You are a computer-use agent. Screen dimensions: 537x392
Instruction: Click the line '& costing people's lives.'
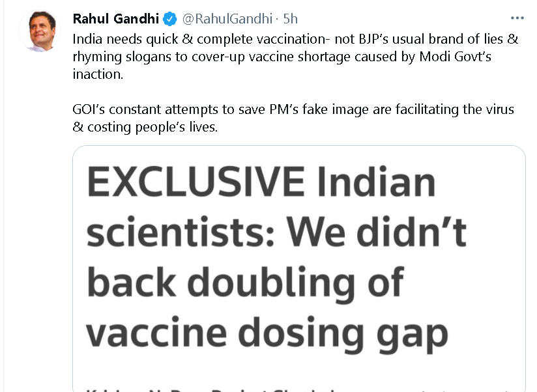pyautogui.click(x=145, y=127)
